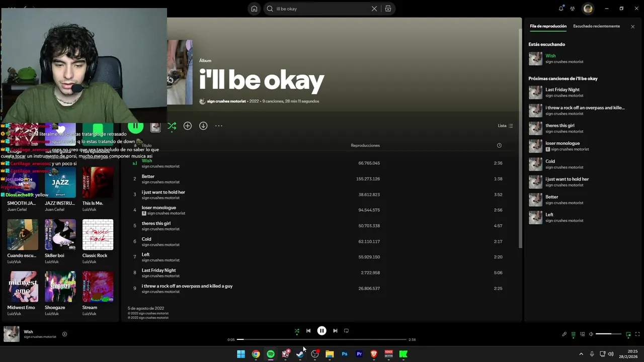
Task: Toggle repeat mode
Action: coord(346,331)
